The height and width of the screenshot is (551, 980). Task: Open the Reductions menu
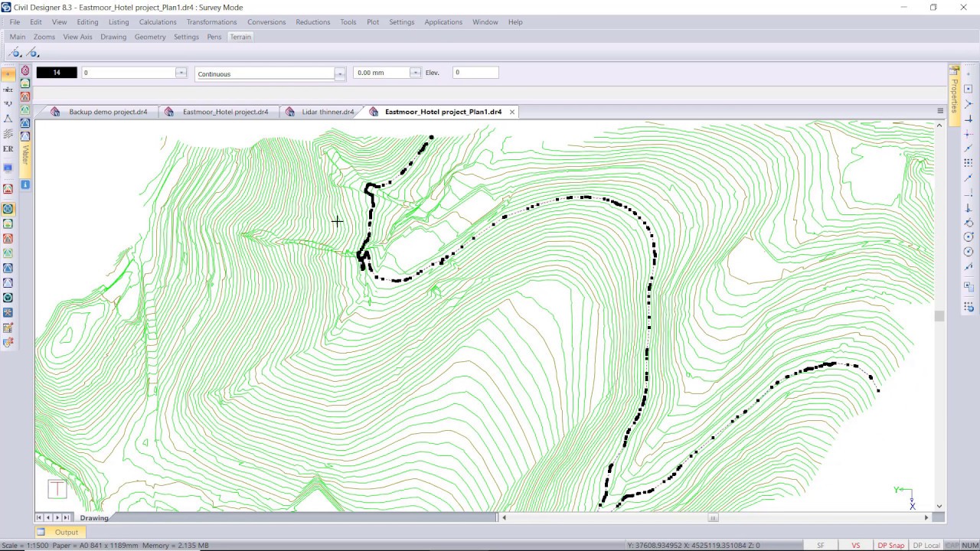pyautogui.click(x=313, y=22)
